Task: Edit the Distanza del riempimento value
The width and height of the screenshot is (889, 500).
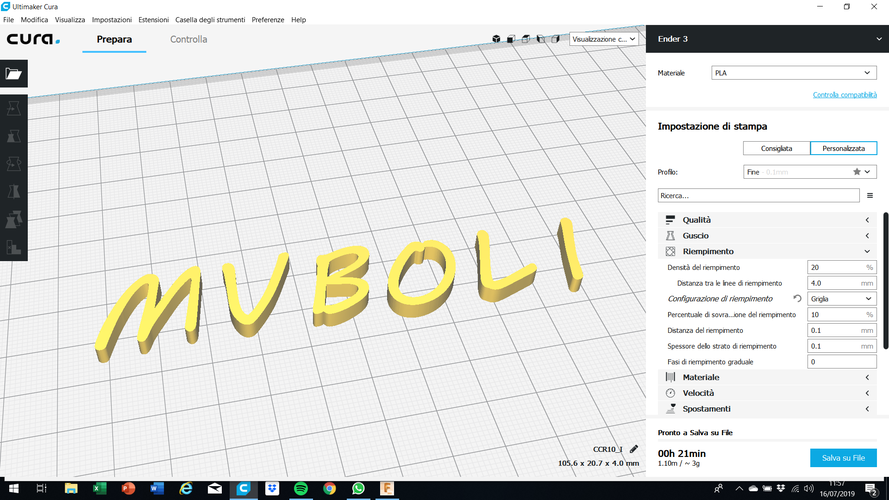Action: pyautogui.click(x=841, y=330)
